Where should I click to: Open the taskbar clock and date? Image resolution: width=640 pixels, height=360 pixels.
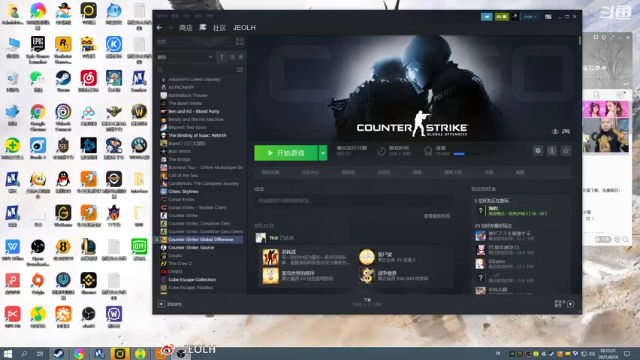click(x=608, y=354)
